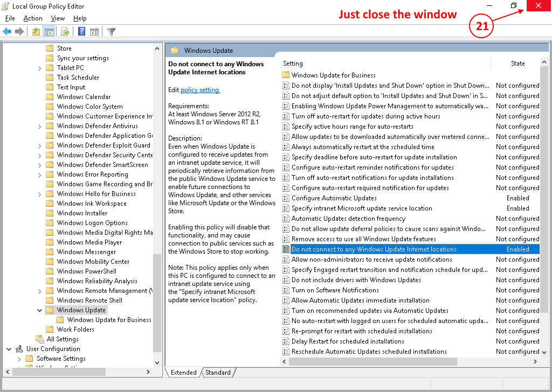The width and height of the screenshot is (552, 392).
Task: Open the File menu
Action: click(x=10, y=18)
